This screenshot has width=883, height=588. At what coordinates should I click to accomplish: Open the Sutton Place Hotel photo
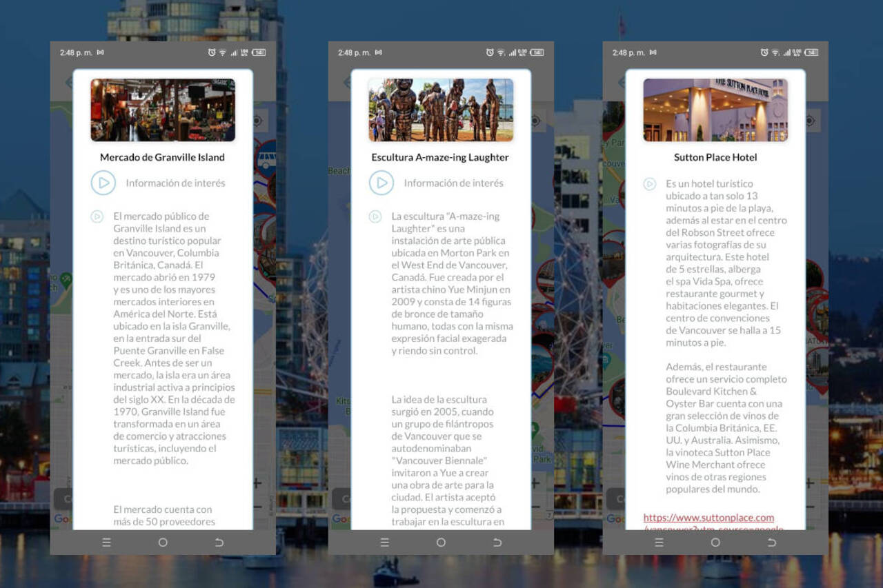coord(715,110)
